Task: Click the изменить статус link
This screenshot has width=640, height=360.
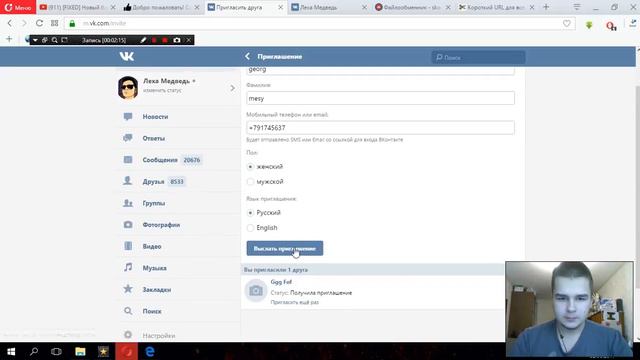Action: pos(162,90)
